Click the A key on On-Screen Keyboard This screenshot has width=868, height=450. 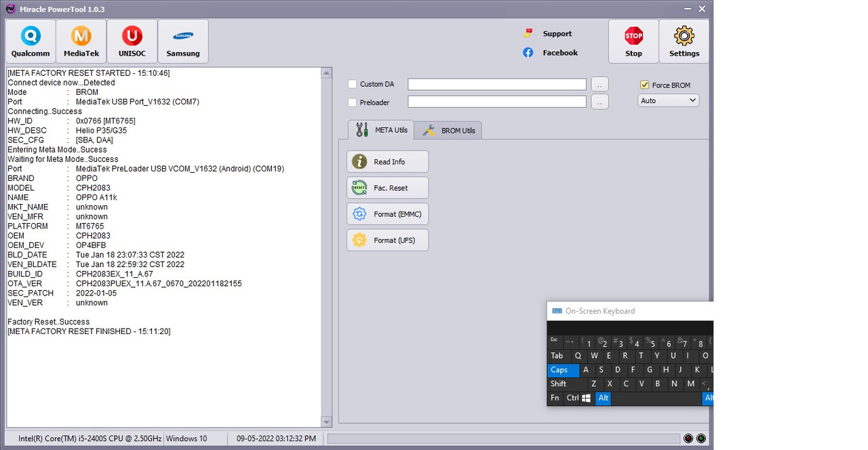pos(585,370)
